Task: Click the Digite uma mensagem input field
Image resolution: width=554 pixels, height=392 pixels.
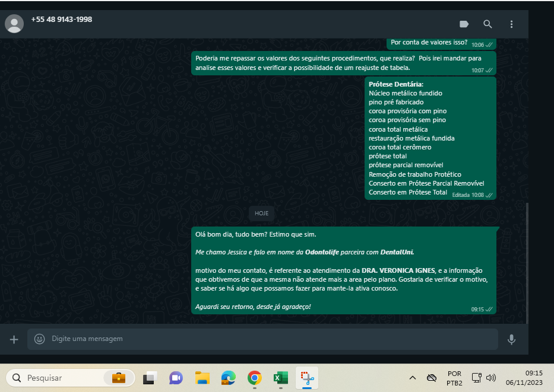Action: pos(267,339)
